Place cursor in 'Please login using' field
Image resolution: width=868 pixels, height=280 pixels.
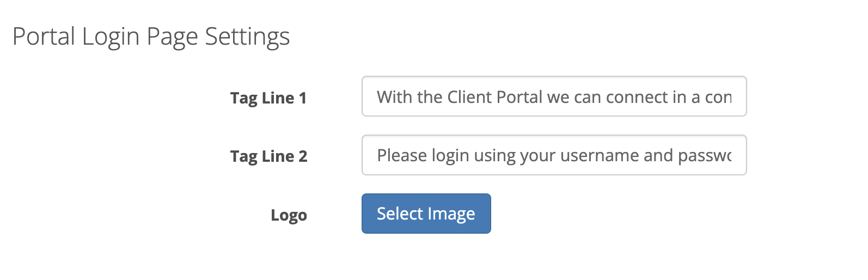[x=554, y=155]
